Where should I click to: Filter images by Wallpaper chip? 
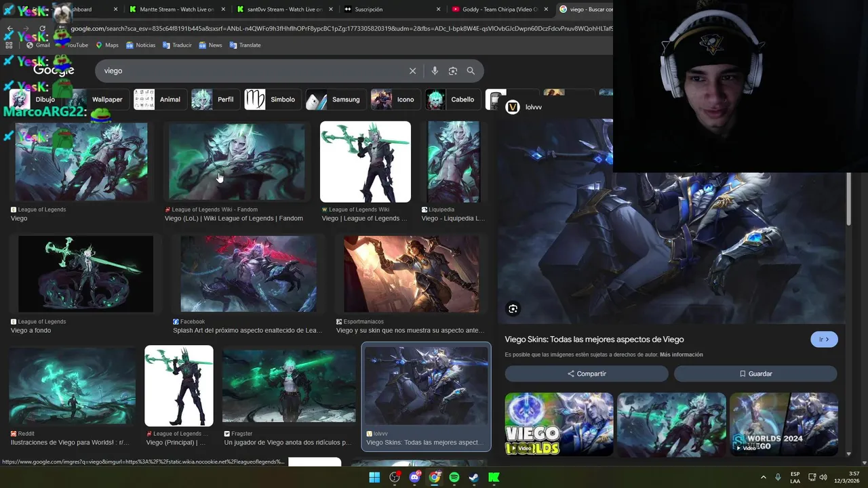point(100,100)
